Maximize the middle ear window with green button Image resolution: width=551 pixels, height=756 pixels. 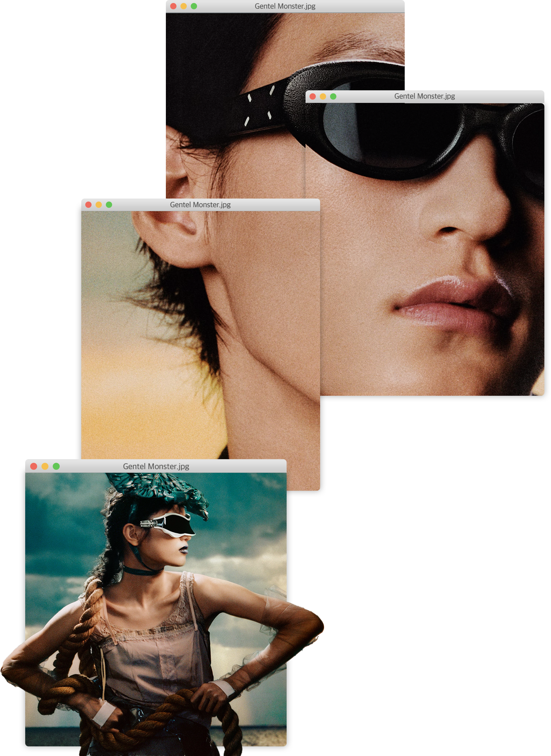(109, 205)
